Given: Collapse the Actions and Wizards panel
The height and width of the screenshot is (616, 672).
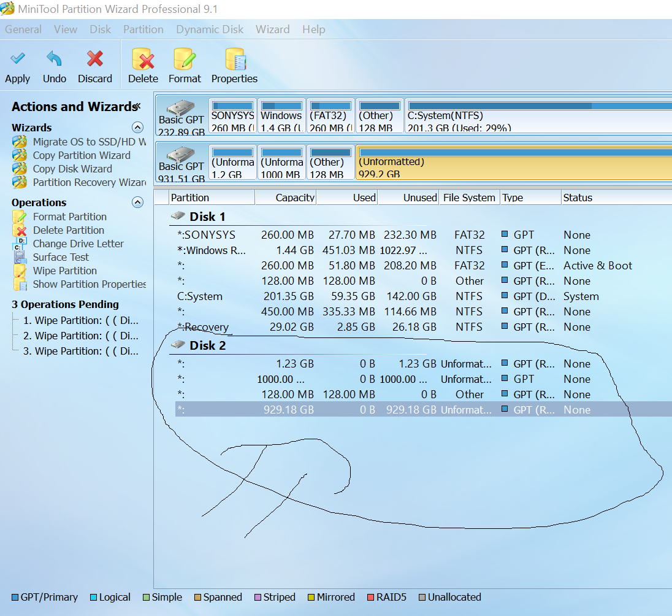Looking at the screenshot, I should pos(137,106).
